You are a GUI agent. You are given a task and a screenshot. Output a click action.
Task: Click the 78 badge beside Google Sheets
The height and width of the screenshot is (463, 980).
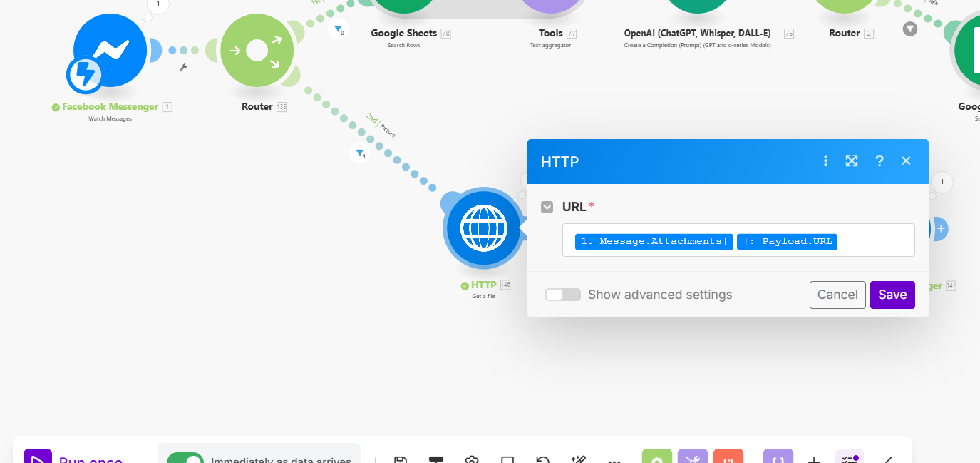pyautogui.click(x=446, y=34)
